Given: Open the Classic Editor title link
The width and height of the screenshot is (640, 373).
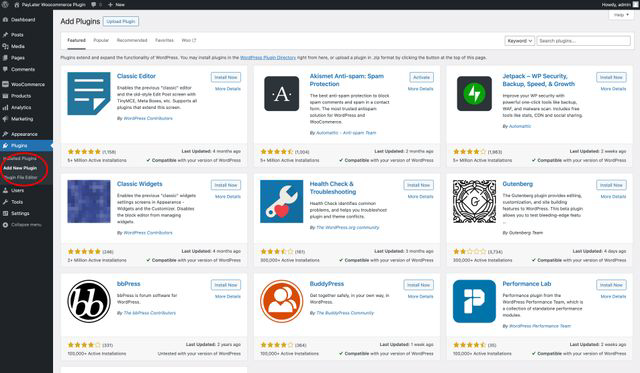Looking at the screenshot, I should click(136, 76).
